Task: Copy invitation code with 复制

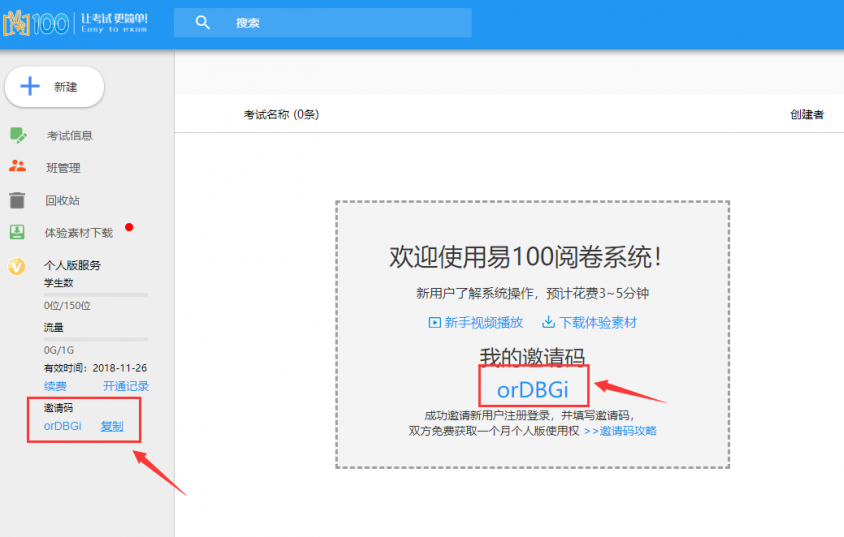Action: point(112,425)
